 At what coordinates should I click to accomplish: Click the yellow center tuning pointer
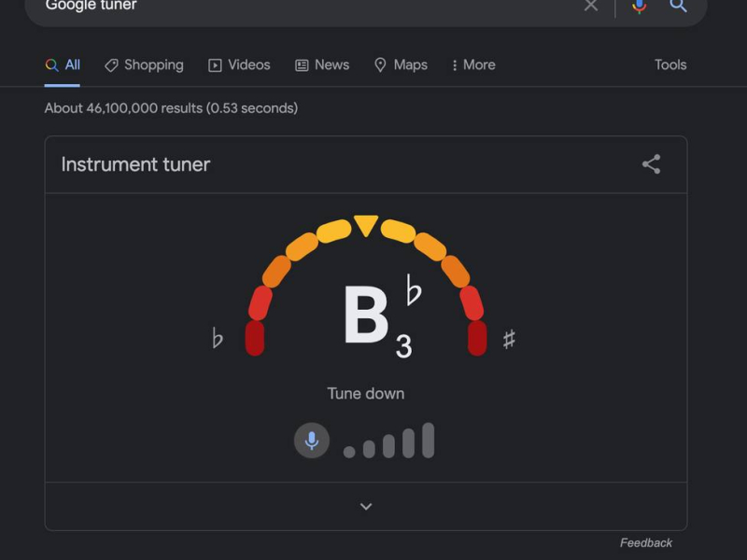tap(366, 225)
